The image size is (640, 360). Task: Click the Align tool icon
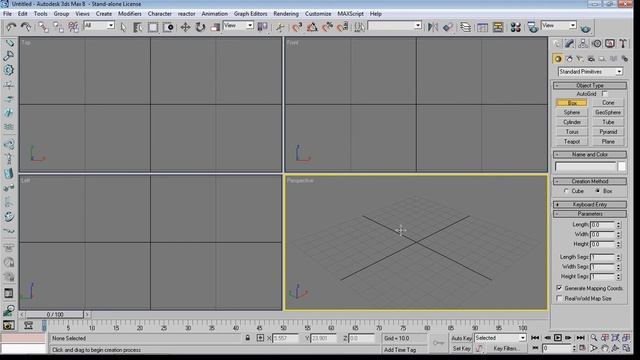448,27
